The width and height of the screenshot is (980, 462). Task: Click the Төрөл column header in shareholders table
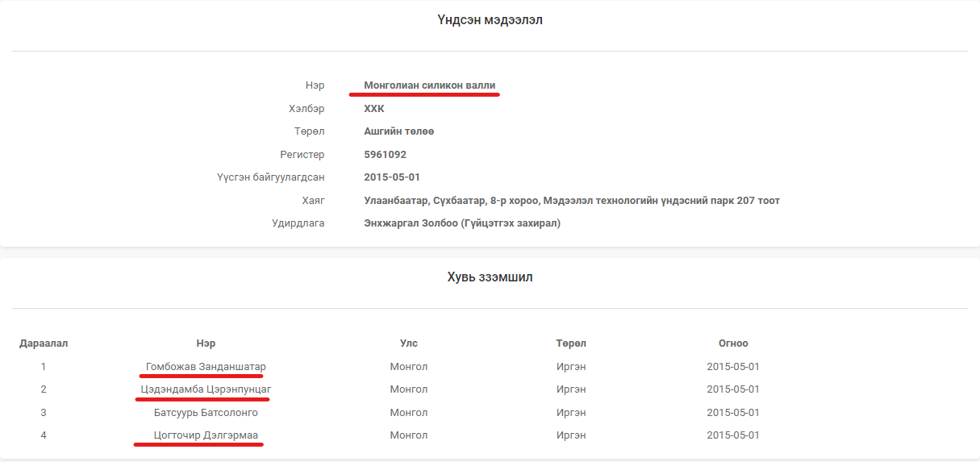[571, 343]
